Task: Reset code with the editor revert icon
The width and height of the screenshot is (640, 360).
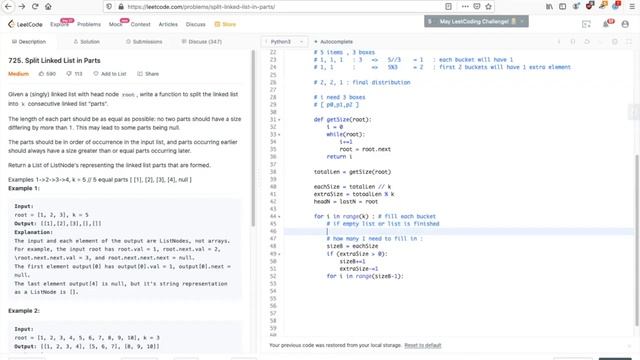Action: pyautogui.click(x=587, y=42)
